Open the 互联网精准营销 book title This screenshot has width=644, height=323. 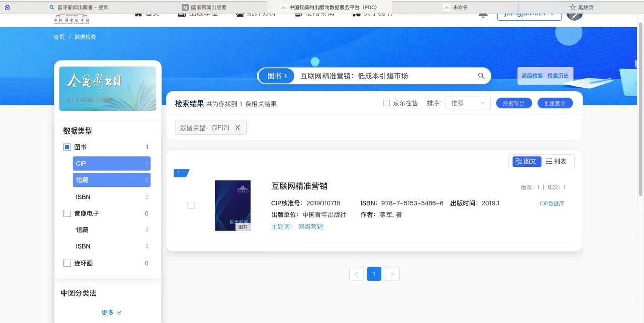pyautogui.click(x=299, y=186)
